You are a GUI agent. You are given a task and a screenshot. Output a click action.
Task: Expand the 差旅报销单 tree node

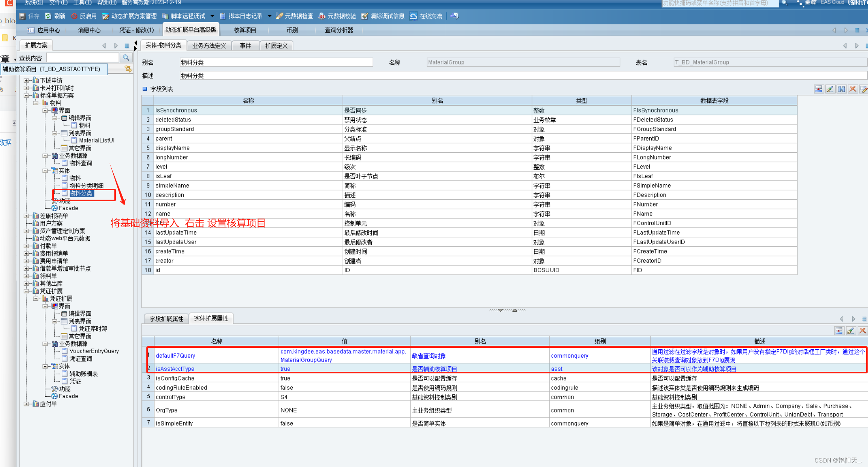(x=26, y=216)
